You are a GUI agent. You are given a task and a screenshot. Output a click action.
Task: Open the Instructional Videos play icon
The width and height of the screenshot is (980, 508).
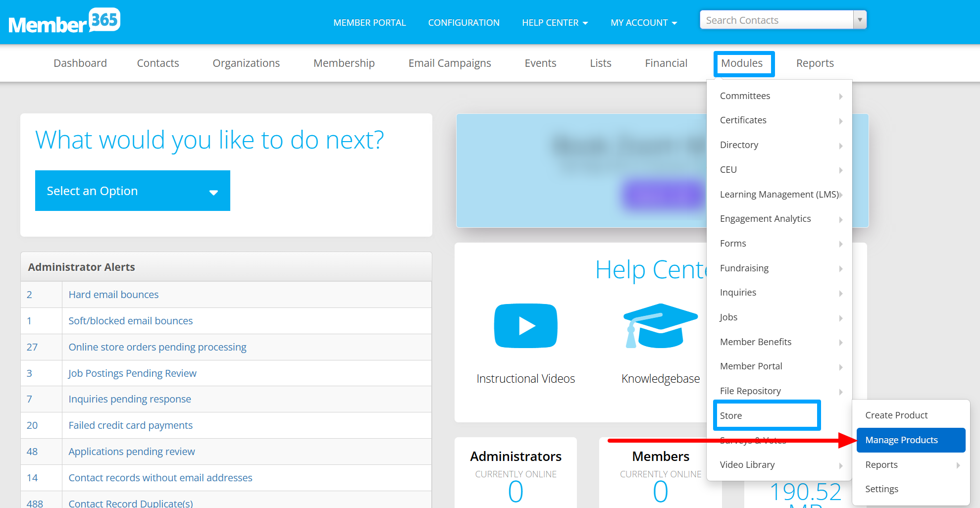pos(525,326)
